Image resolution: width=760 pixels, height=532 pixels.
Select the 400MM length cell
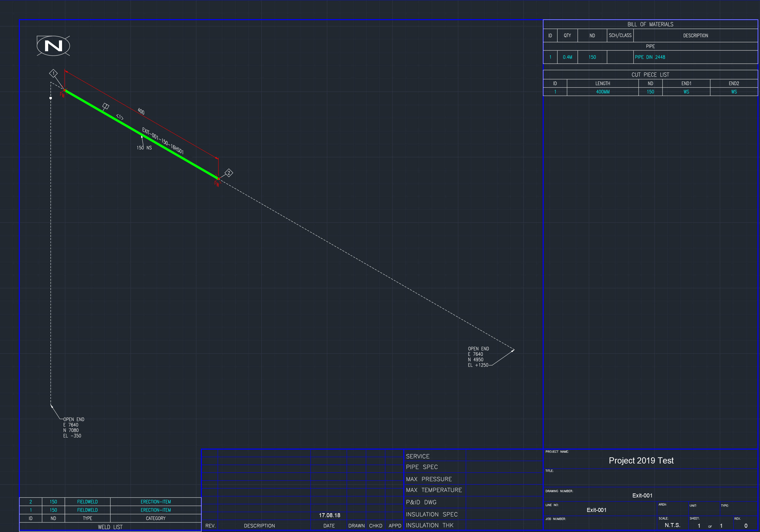pyautogui.click(x=603, y=92)
